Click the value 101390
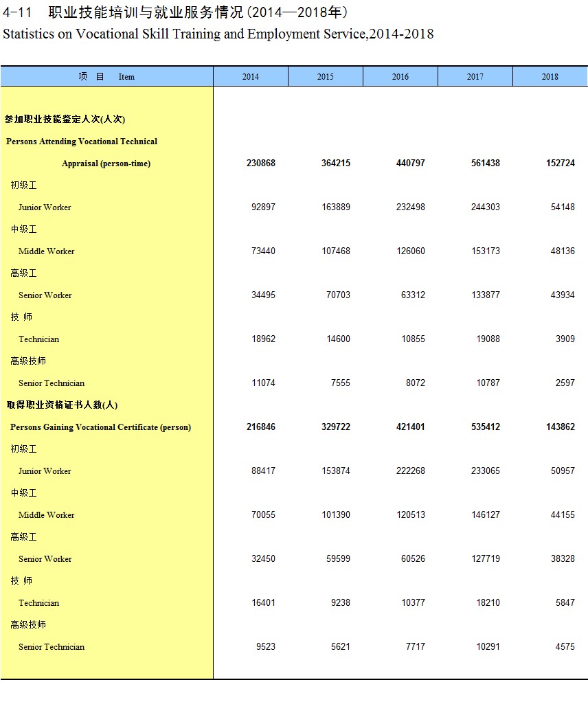The width and height of the screenshot is (588, 702). click(336, 514)
